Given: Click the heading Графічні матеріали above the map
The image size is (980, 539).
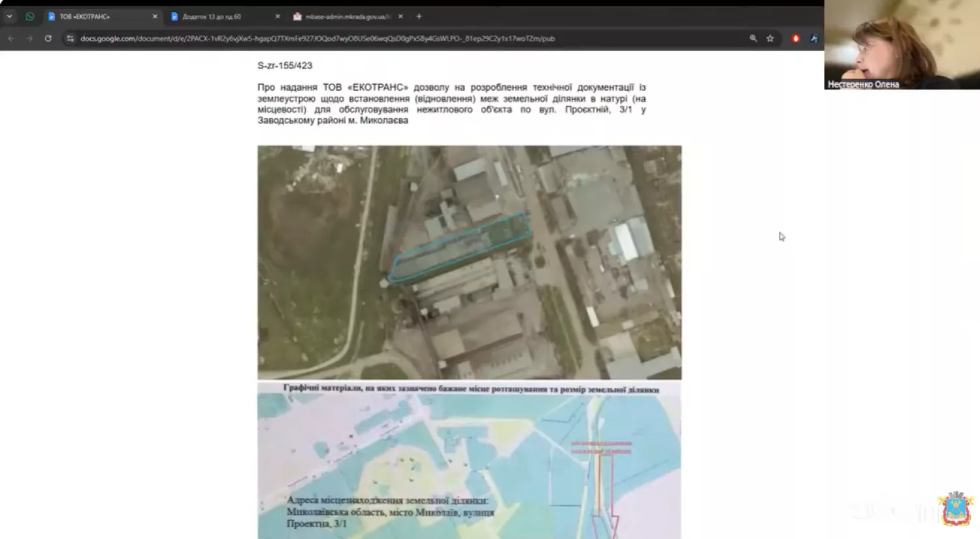Looking at the screenshot, I should tap(470, 389).
